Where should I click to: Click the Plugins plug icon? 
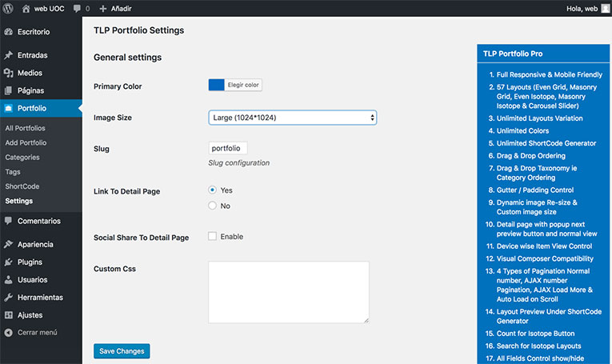pos(9,262)
